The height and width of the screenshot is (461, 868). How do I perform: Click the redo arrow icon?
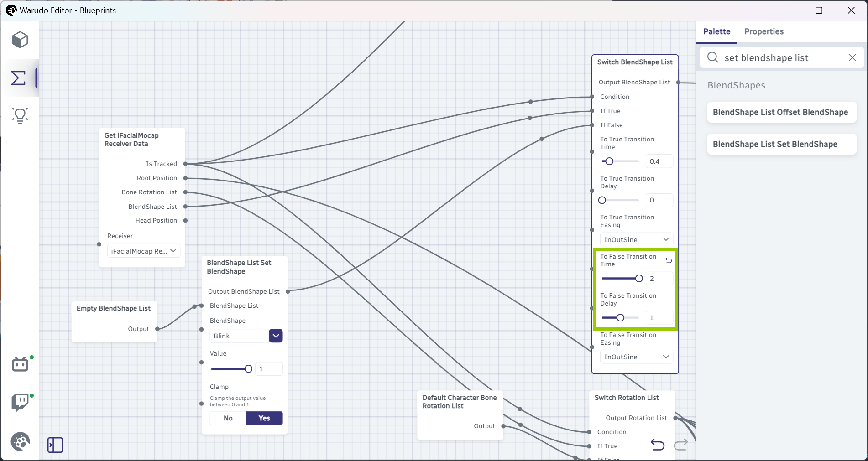[x=681, y=444]
